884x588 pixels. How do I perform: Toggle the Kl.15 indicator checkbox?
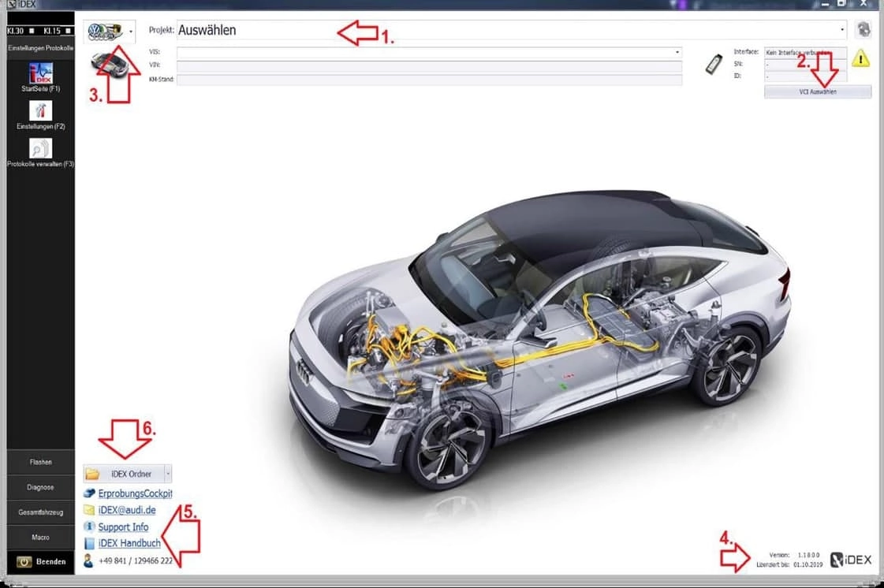[x=68, y=31]
